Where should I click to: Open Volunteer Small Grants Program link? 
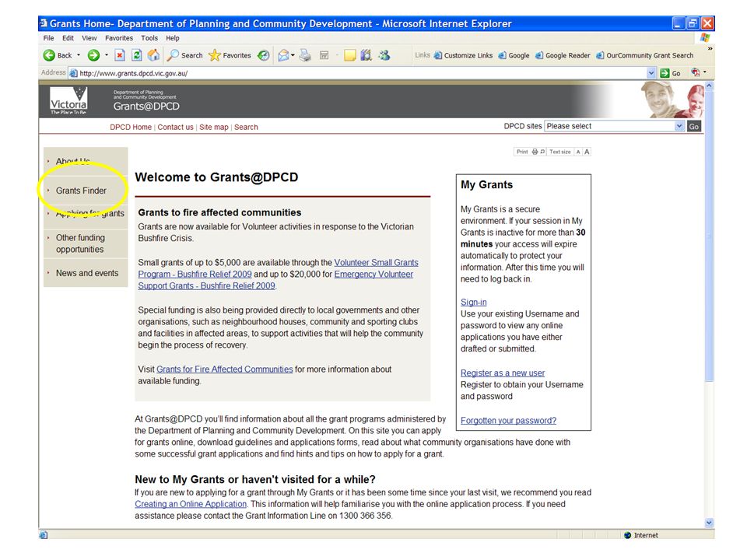click(x=376, y=262)
